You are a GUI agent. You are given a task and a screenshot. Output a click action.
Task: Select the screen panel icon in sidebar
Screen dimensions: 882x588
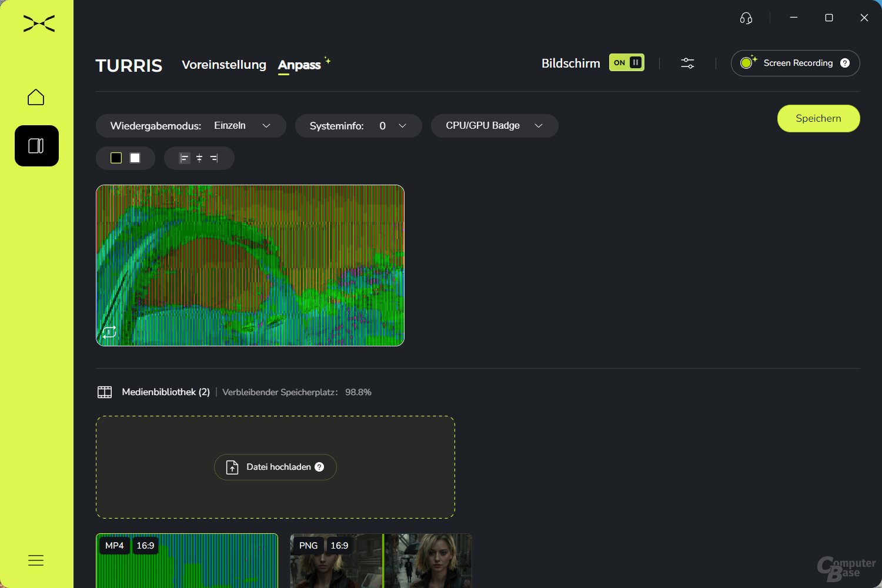point(36,146)
